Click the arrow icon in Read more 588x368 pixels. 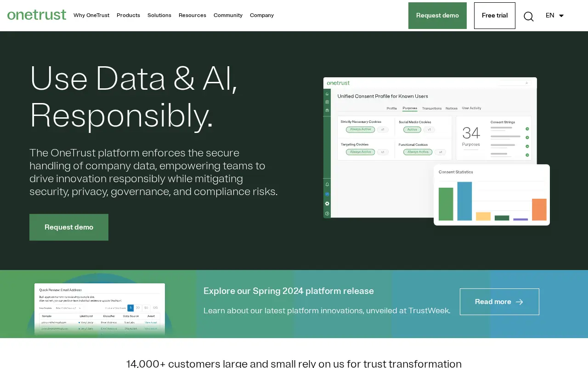520,302
